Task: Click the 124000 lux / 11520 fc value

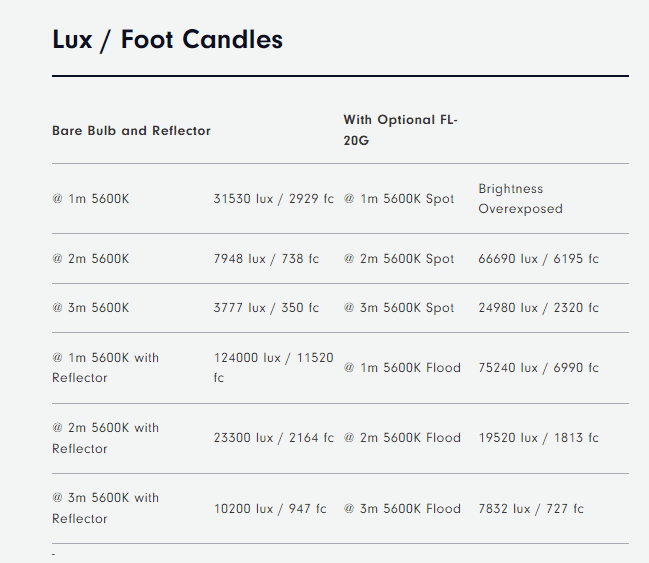Action: 274,368
